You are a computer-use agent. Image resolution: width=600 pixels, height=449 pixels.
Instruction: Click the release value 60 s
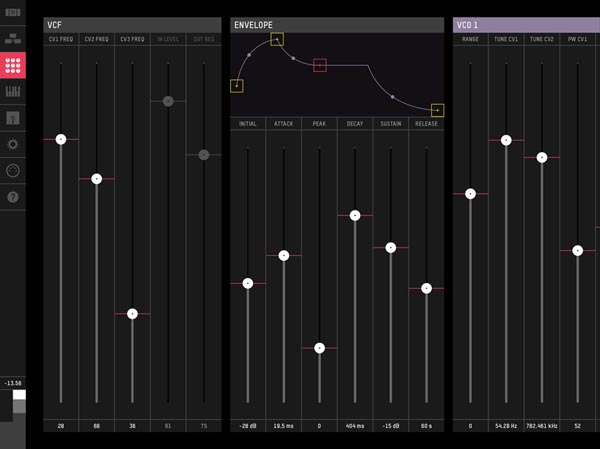426,426
